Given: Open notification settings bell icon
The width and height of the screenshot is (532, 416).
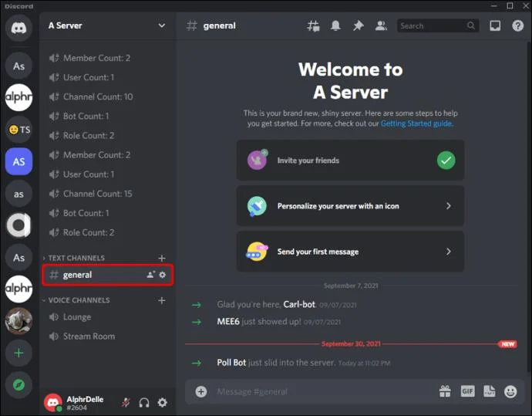Looking at the screenshot, I should coord(335,25).
